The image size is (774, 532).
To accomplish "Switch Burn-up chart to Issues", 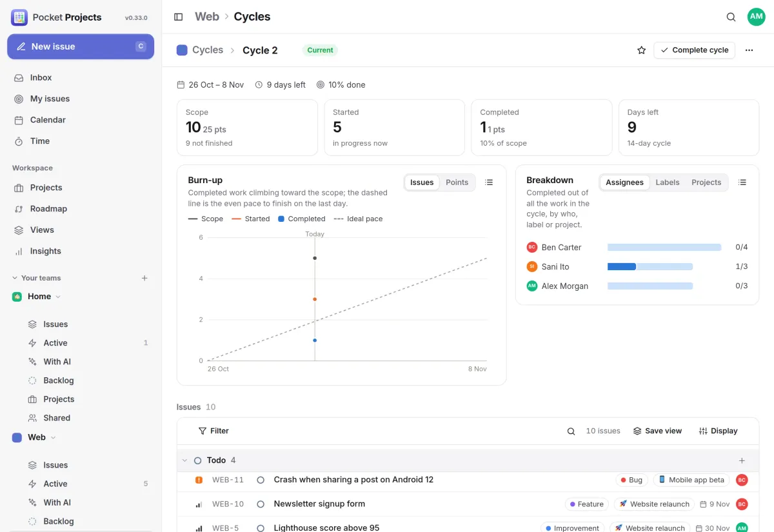I will (422, 182).
